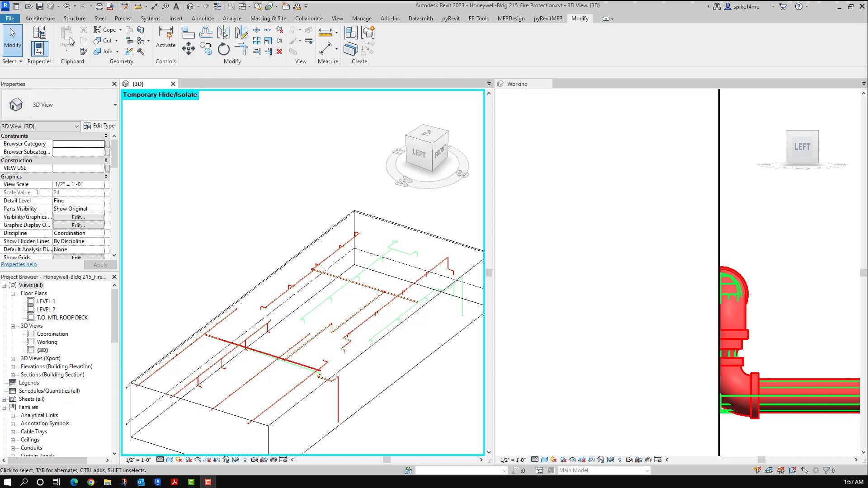Open the 3D View type selector dropdown

click(77, 127)
